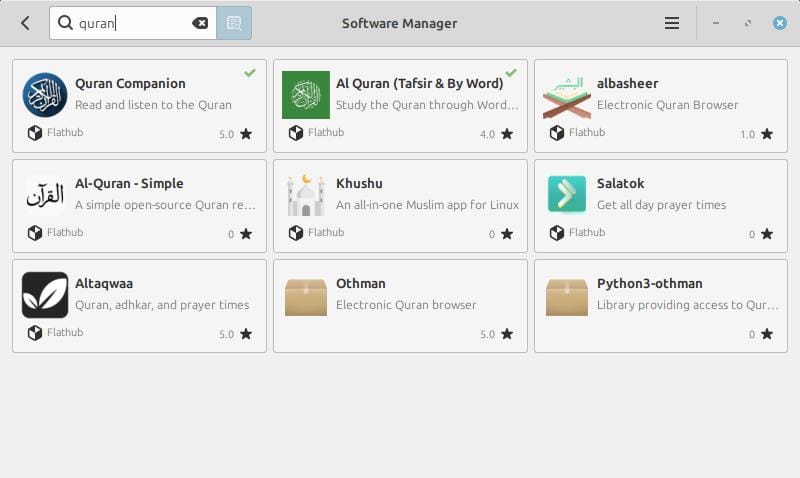Click the star icon on Python3-othman card
The width and height of the screenshot is (800, 478).
[767, 334]
